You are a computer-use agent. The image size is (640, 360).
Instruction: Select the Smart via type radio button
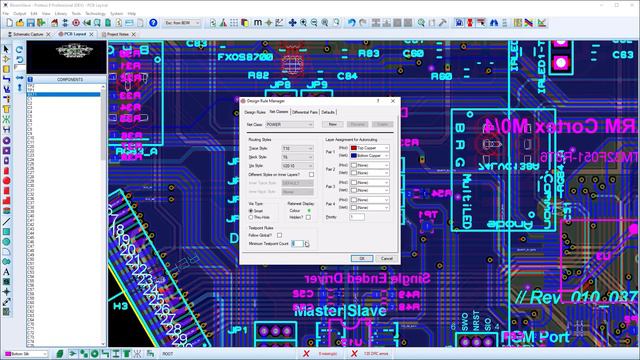(251, 211)
